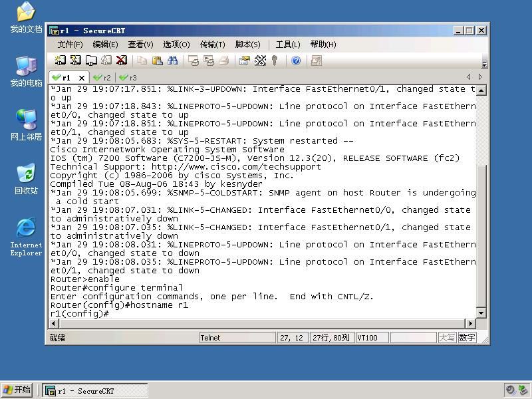Click the Find binoculars icon
This screenshot has width=532, height=399.
pos(172,61)
